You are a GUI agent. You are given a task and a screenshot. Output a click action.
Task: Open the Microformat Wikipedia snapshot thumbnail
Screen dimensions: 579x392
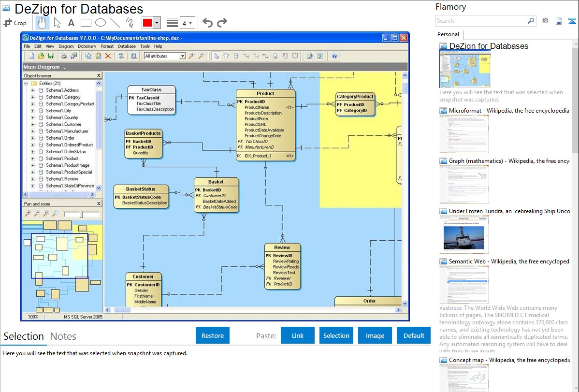464,134
